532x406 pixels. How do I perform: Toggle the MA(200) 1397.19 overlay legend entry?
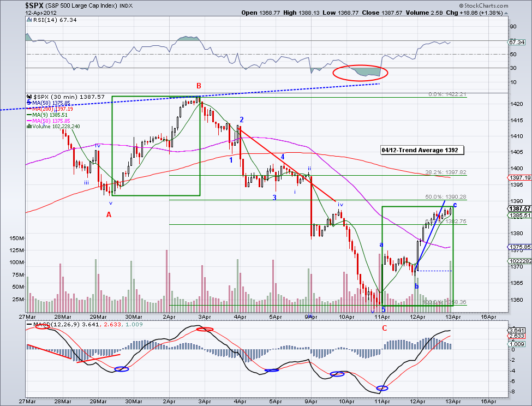[x=52, y=109]
